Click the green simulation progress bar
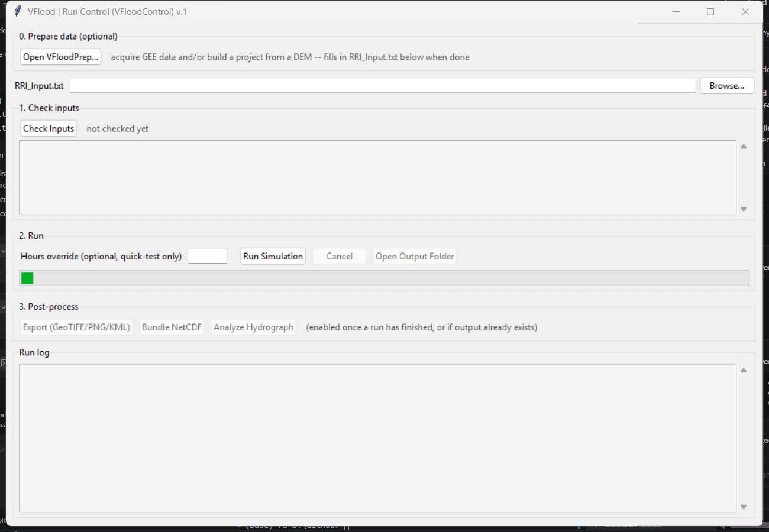Image resolution: width=769 pixels, height=532 pixels. 384,278
